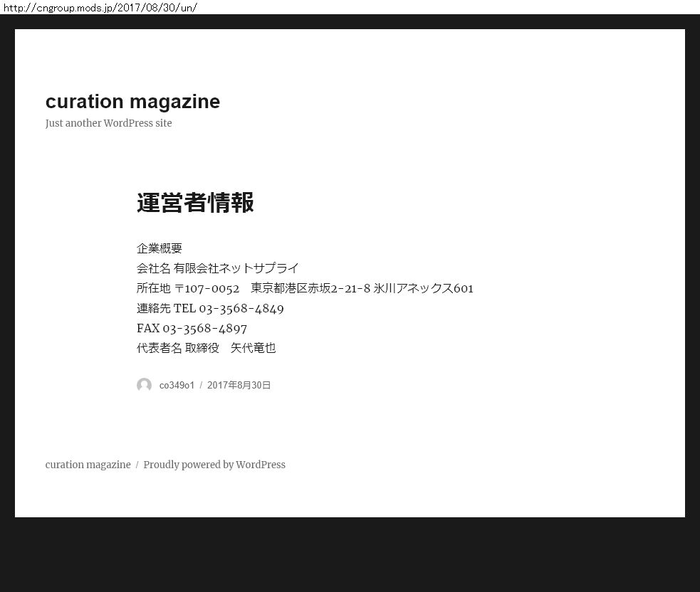Open the 2017年8月30日 post date link
700x592 pixels.
pos(239,385)
